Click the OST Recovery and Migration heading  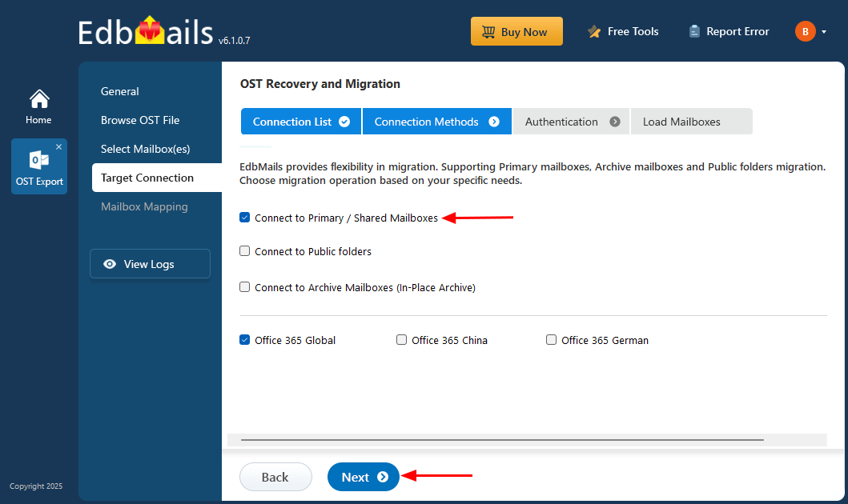click(x=320, y=84)
